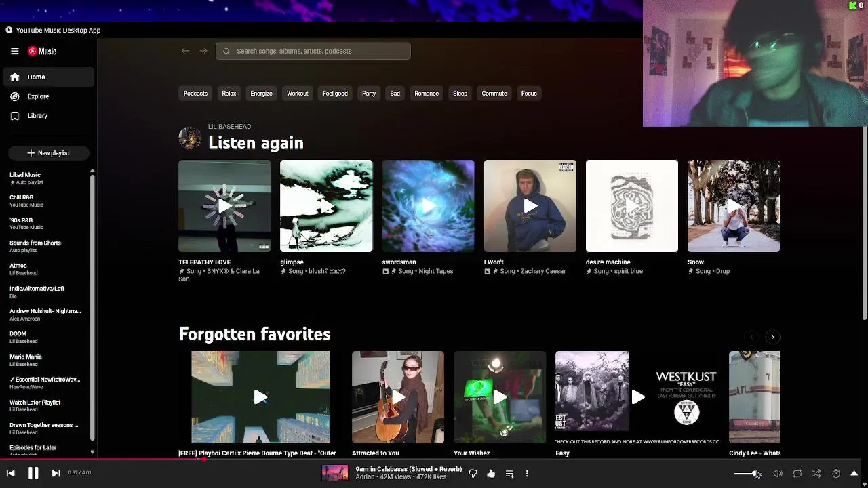The image size is (868, 488).
Task: Open Home in the sidebar
Action: (47, 77)
